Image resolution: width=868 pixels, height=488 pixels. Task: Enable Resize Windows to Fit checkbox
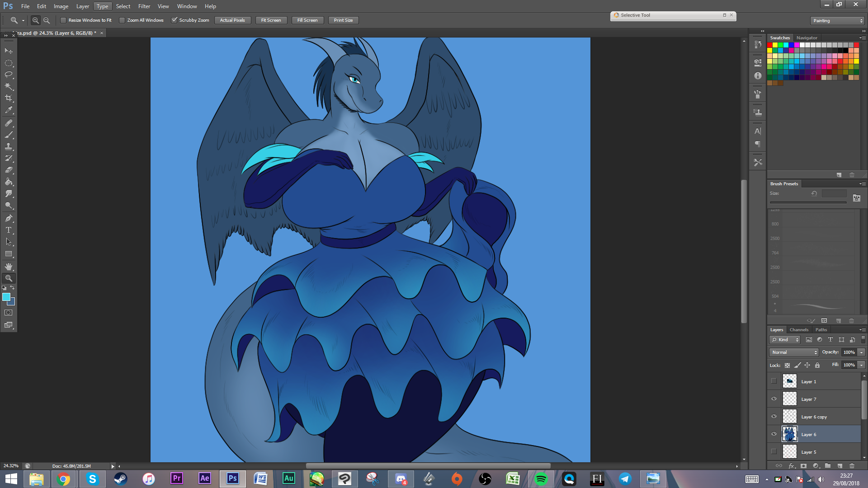pos(64,20)
